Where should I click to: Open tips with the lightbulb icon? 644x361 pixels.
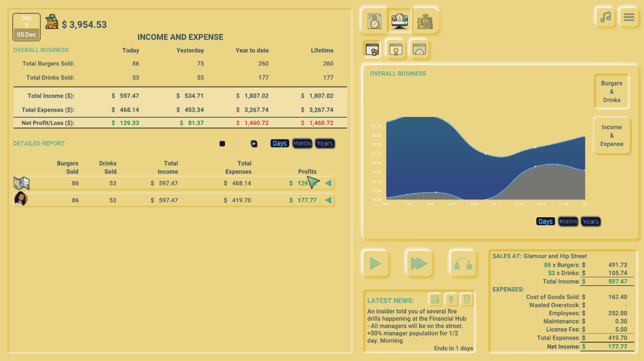[x=451, y=299]
